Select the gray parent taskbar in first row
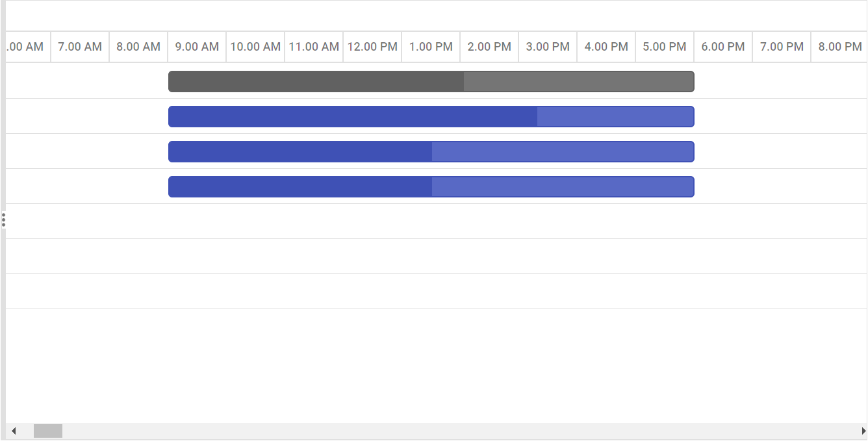Screen dimensions: 868x441 tap(431, 81)
